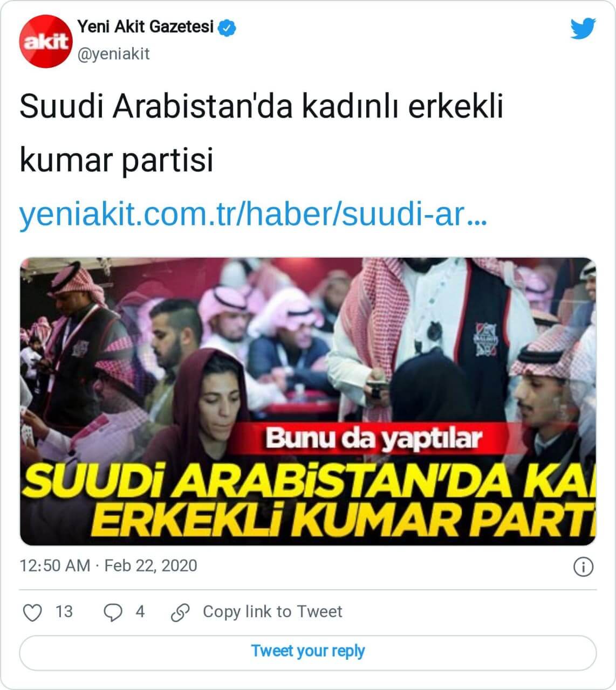Image resolution: width=616 pixels, height=690 pixels.
Task: Click the blue verified badge
Action: click(227, 27)
